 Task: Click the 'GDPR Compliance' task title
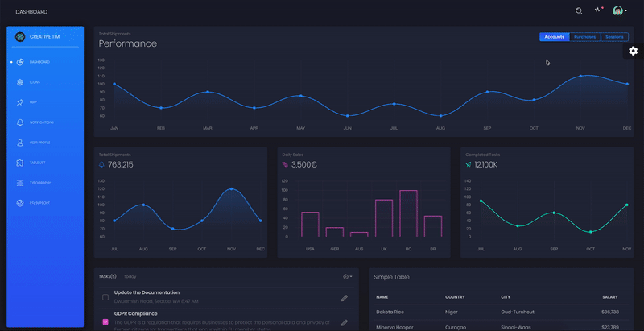click(135, 313)
